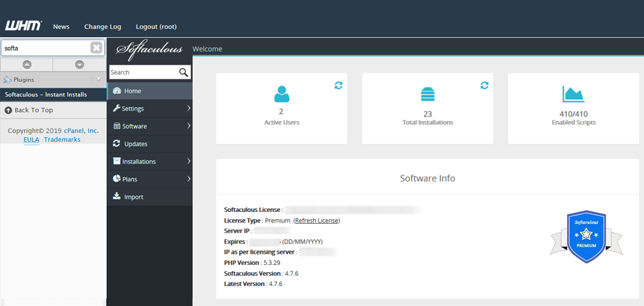Click the up arrow navigation button
Screen dimensions: 644x306
pyautogui.click(x=27, y=64)
